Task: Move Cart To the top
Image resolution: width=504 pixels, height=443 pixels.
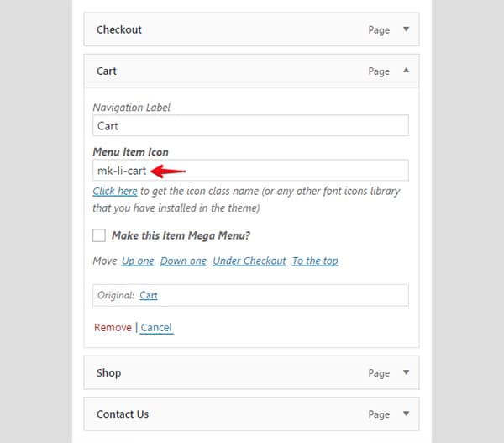Action: [x=315, y=261]
